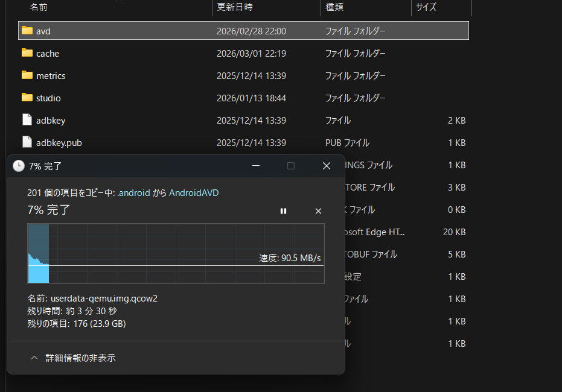Click the avd folder icon

click(x=27, y=31)
